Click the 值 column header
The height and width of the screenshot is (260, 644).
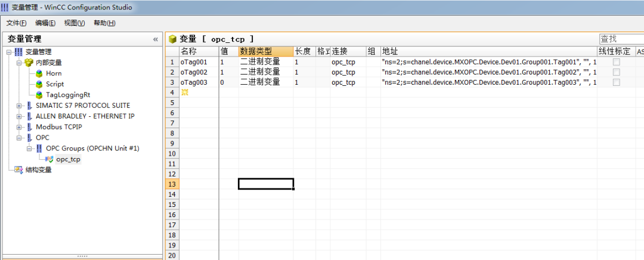coord(229,51)
